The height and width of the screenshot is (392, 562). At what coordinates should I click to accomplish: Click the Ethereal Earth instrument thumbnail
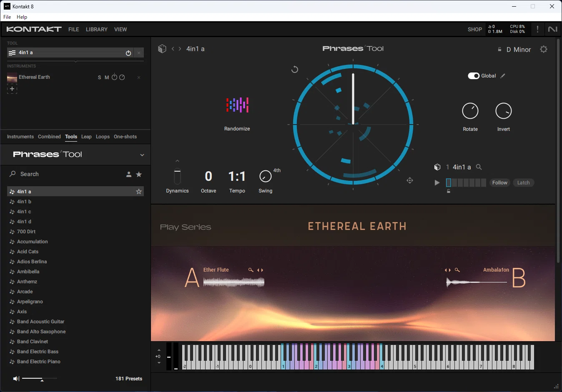coord(12,77)
